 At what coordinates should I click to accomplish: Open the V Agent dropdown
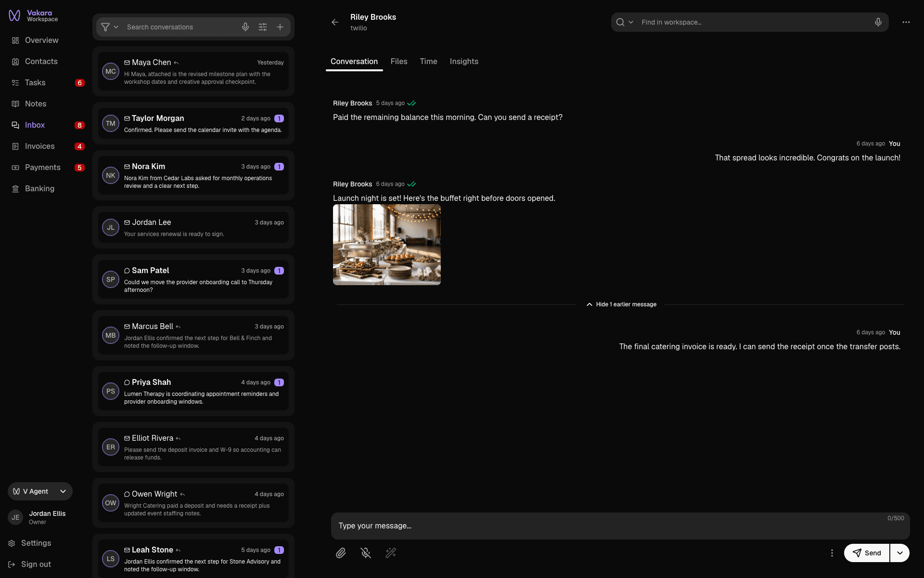click(x=40, y=491)
